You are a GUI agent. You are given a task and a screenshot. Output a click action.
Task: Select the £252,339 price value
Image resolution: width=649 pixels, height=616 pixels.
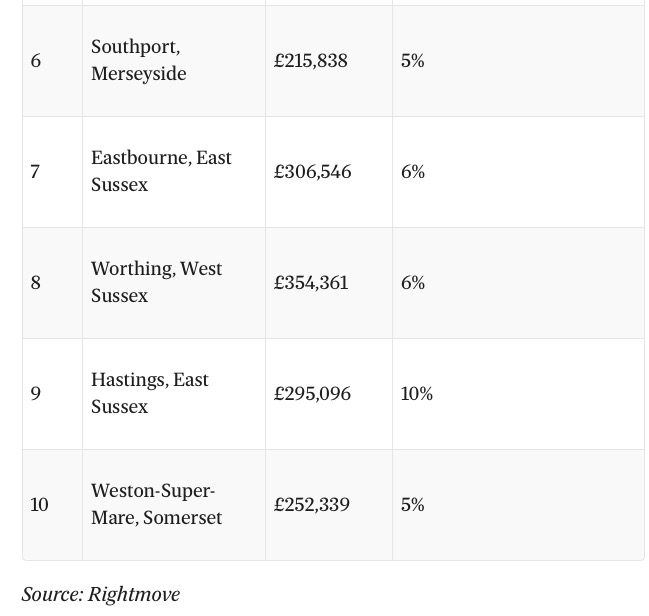point(312,505)
